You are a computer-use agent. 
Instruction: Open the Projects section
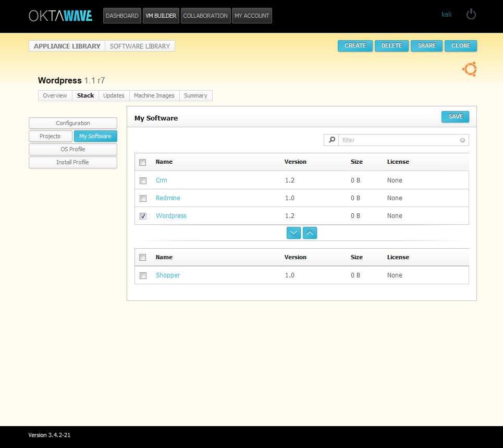(50, 136)
